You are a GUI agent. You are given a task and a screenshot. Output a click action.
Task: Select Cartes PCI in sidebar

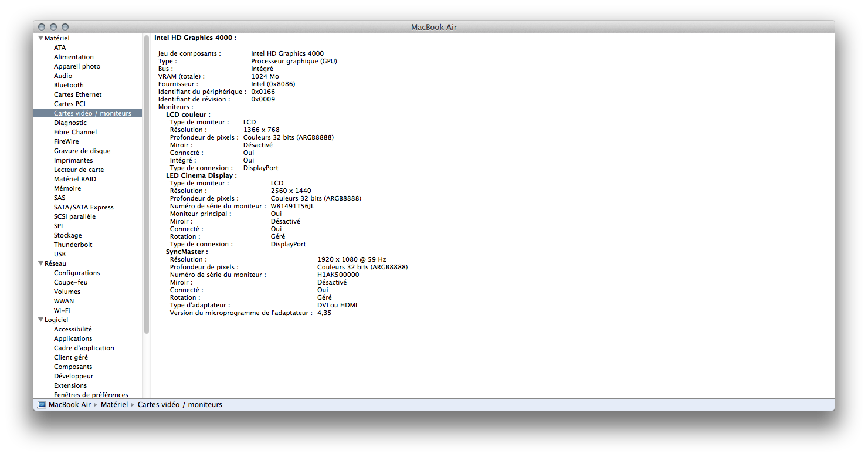(x=70, y=104)
